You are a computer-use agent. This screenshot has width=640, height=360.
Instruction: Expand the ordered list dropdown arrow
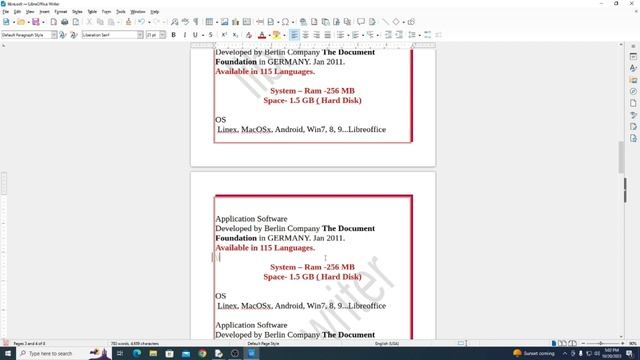[x=363, y=35]
